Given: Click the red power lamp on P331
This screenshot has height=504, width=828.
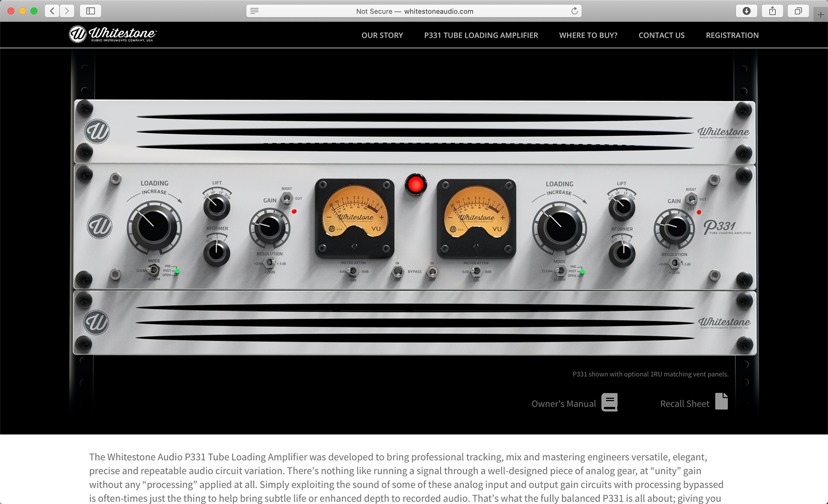Looking at the screenshot, I should click(416, 185).
